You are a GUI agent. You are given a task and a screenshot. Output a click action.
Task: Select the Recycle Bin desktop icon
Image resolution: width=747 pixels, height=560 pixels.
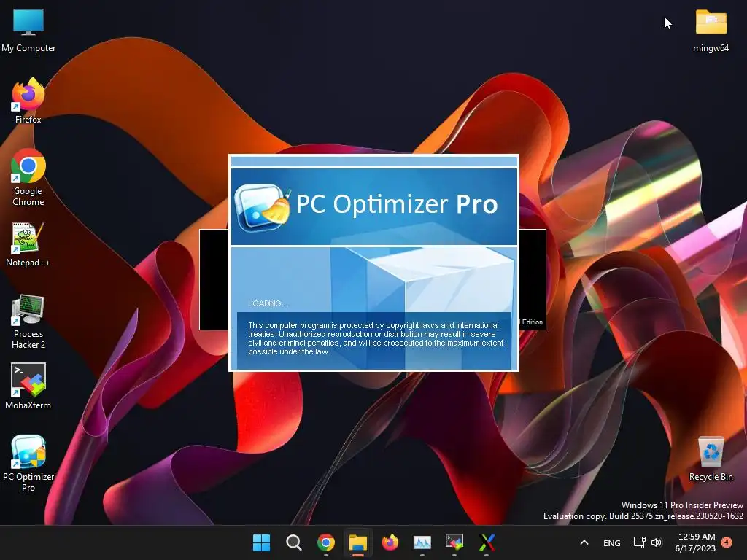(711, 459)
